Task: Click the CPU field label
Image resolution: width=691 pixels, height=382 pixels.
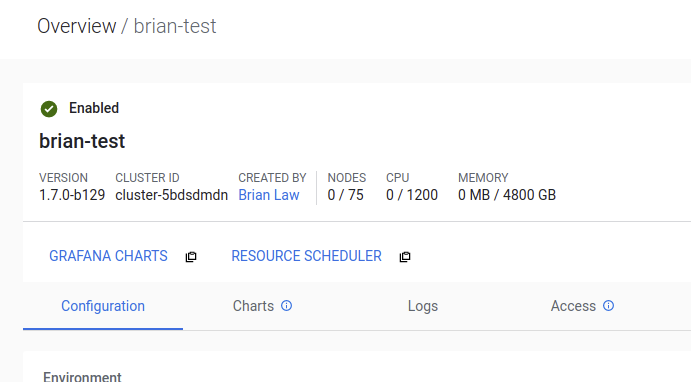Action: pos(398,178)
